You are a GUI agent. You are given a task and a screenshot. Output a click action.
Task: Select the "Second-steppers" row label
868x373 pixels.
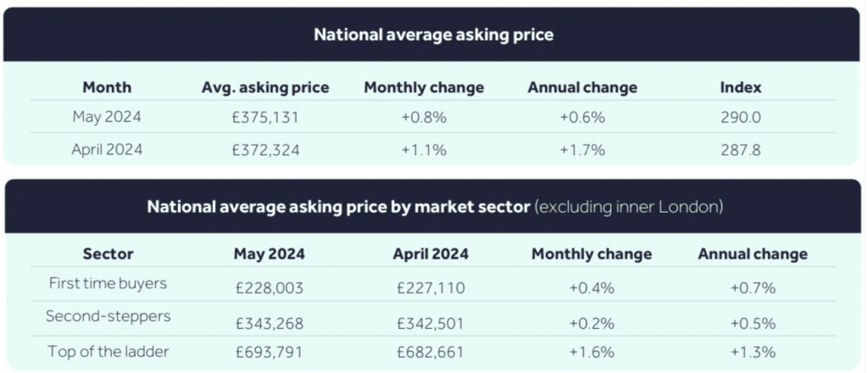(108, 316)
